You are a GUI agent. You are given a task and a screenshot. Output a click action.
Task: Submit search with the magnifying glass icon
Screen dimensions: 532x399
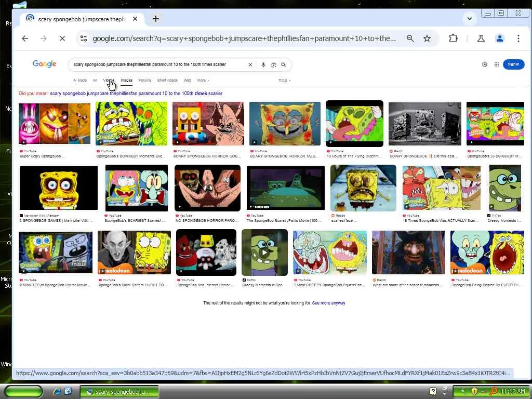tap(283, 64)
